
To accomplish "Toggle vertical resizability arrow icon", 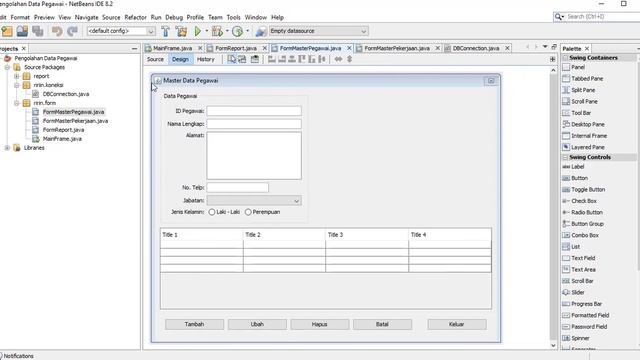I will 349,59.
